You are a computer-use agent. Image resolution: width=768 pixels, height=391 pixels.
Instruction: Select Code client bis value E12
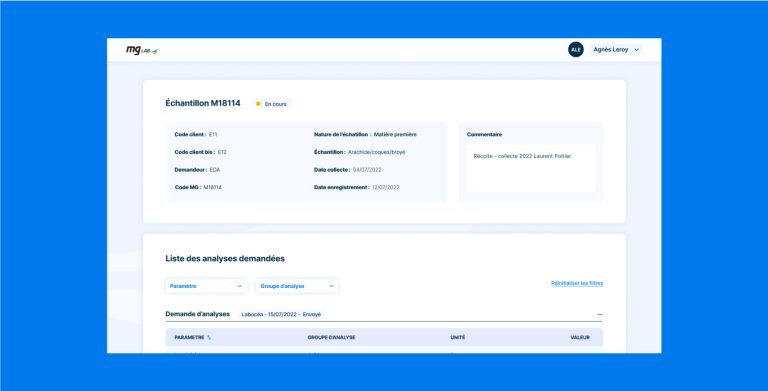coord(222,152)
